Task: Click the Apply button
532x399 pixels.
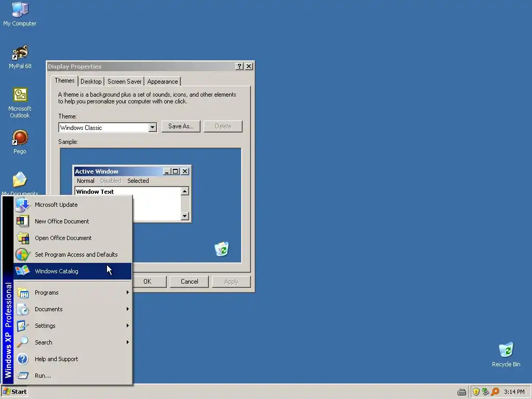Action: click(231, 282)
